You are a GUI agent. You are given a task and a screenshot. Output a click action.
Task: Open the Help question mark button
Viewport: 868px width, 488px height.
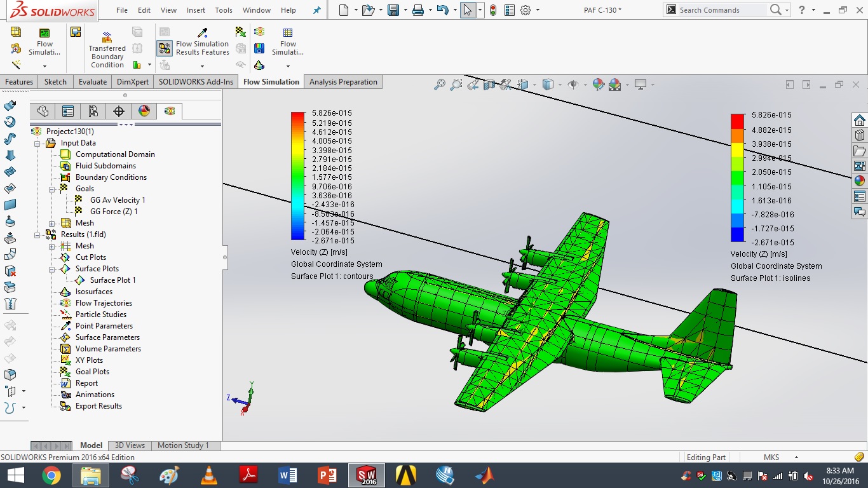click(x=802, y=10)
